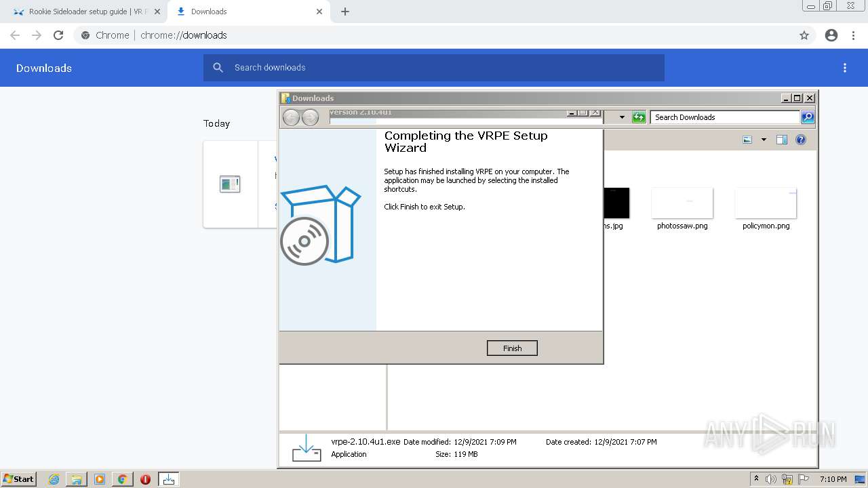This screenshot has width=868, height=488.
Task: Open the Explorer address bar history dropdown
Action: (622, 117)
